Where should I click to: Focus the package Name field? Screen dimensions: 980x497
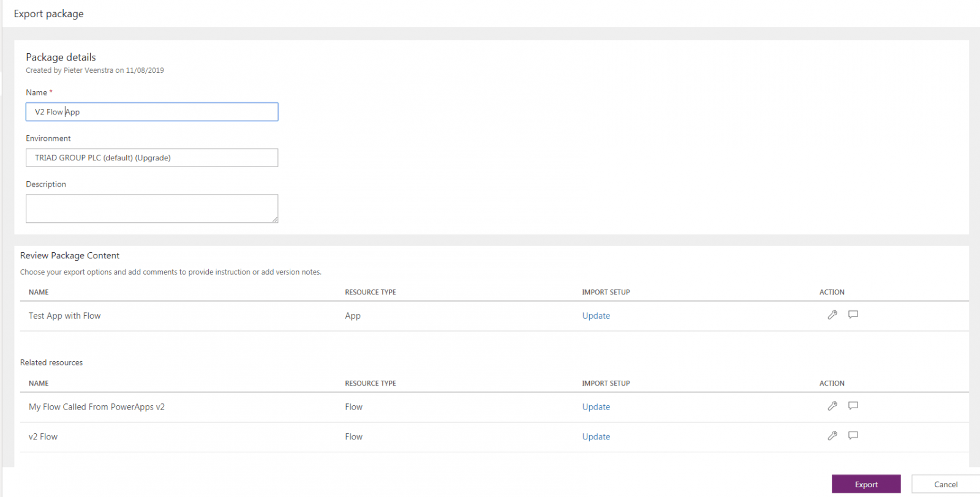click(152, 112)
